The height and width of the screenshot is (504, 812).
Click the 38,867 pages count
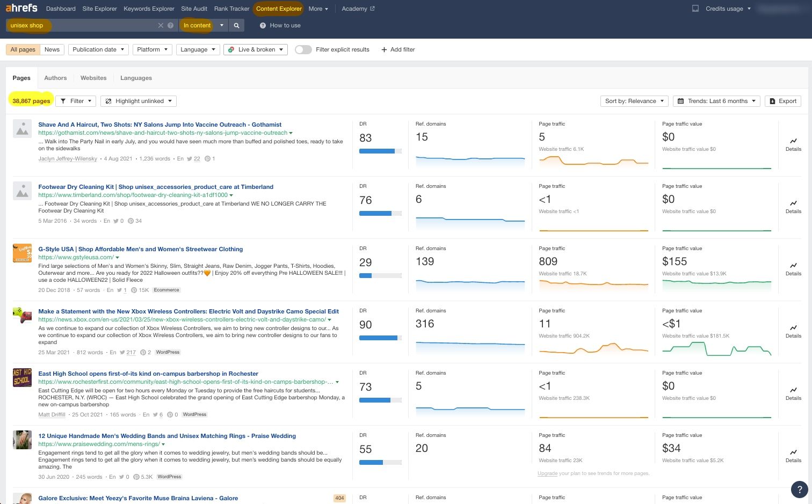31,101
